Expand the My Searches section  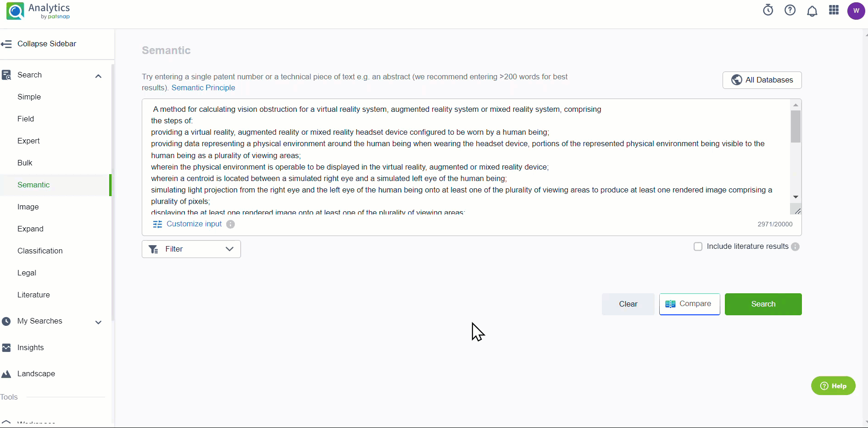(98, 322)
